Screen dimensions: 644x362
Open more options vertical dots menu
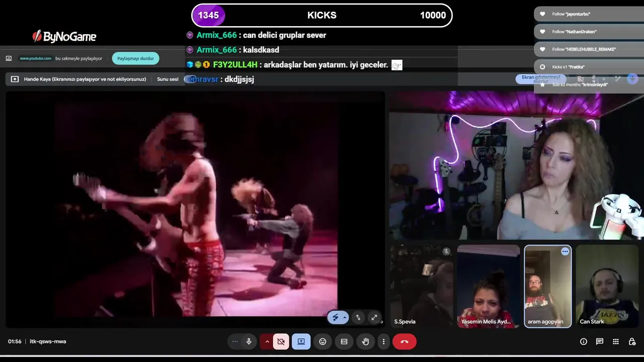coord(383,341)
